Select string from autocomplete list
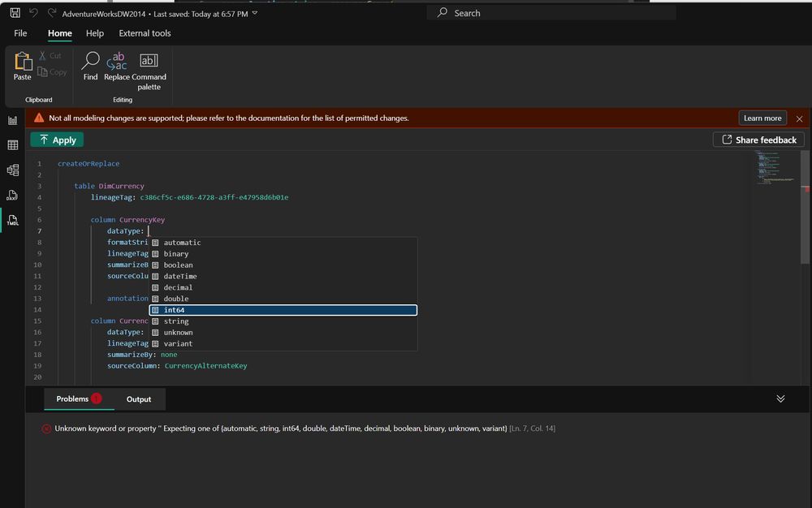 tap(283, 321)
